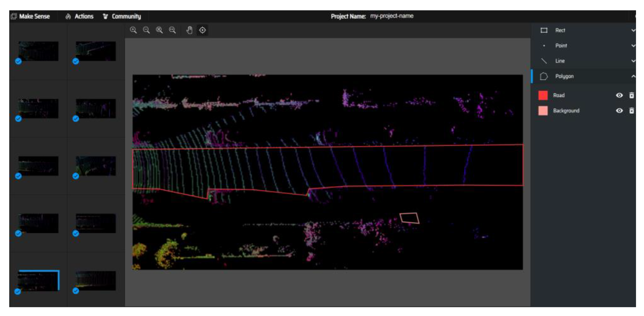Select the small pink Background polygon on canvas
The width and height of the screenshot is (644, 316).
(x=409, y=218)
